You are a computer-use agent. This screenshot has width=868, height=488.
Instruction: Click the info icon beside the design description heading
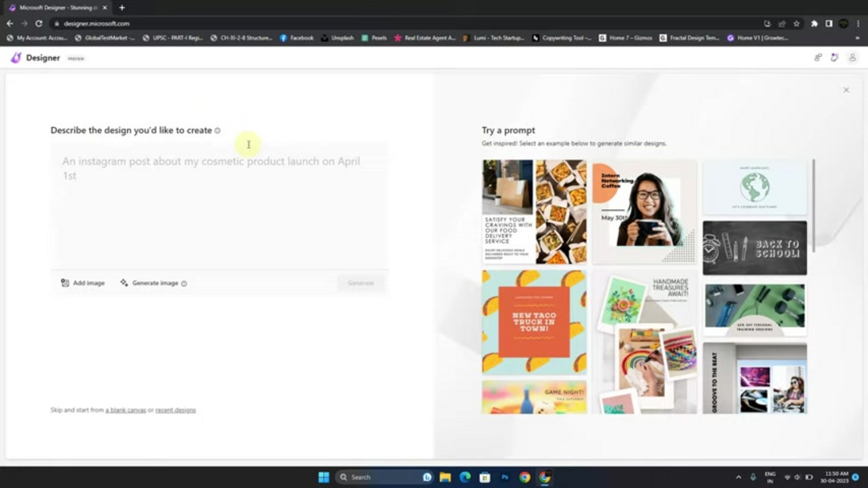coord(217,130)
